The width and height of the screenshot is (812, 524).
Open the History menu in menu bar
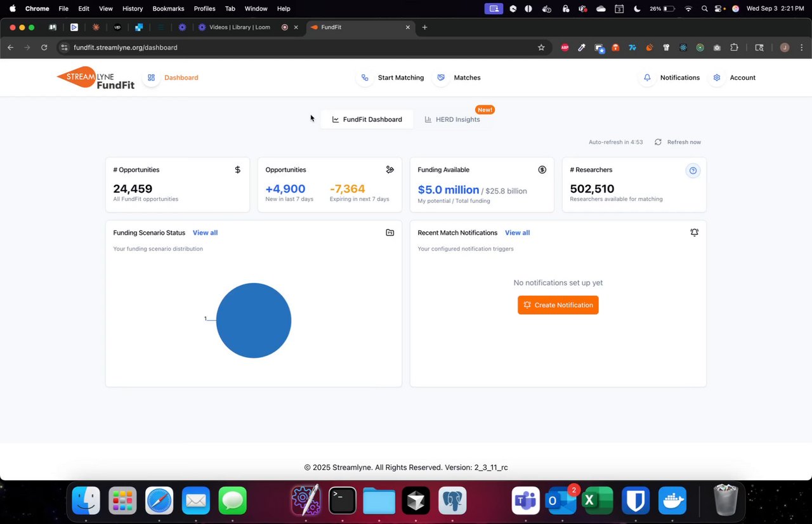pos(133,9)
